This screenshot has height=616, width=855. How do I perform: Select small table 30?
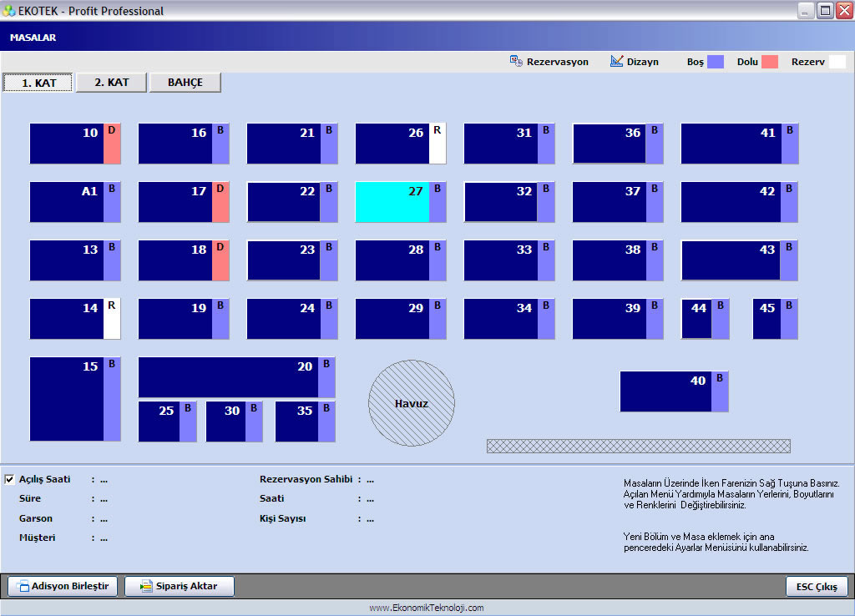coord(234,422)
